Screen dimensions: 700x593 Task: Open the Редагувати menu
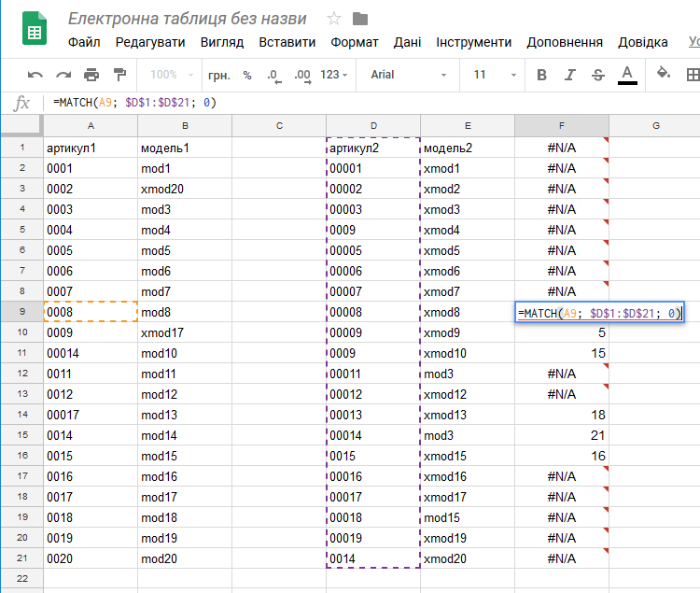(x=150, y=42)
